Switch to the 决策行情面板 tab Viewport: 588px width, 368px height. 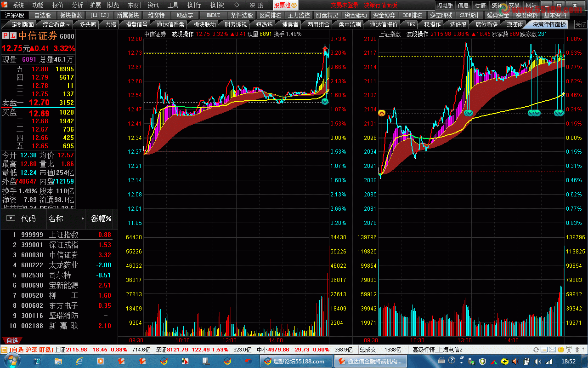pyautogui.click(x=549, y=24)
